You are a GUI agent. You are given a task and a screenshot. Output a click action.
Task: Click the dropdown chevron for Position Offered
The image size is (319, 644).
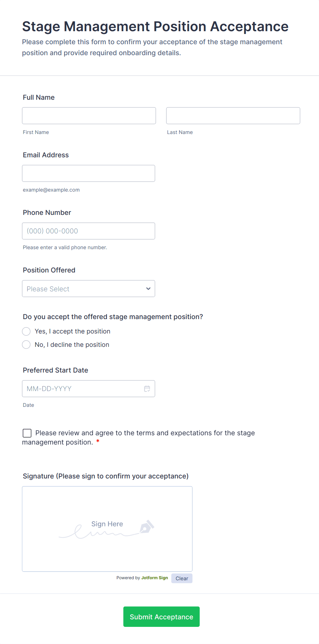pos(148,289)
